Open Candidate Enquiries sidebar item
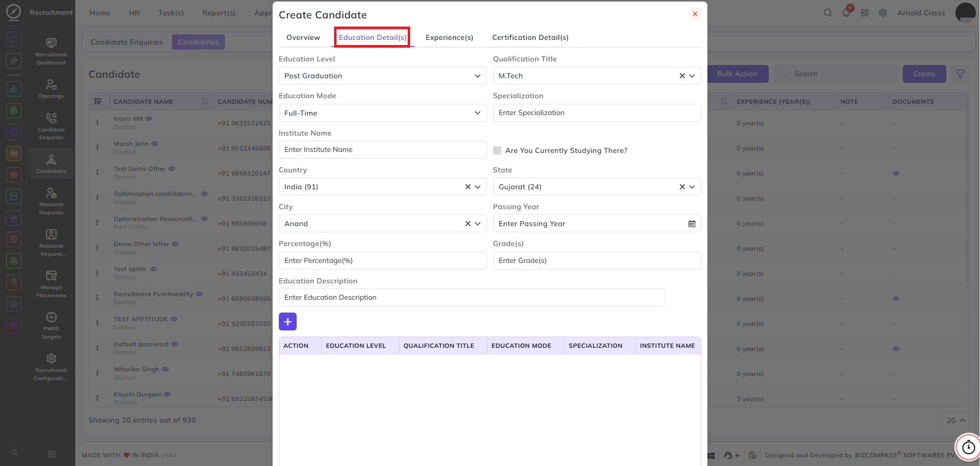Screen dimensions: 980x466 51,126
